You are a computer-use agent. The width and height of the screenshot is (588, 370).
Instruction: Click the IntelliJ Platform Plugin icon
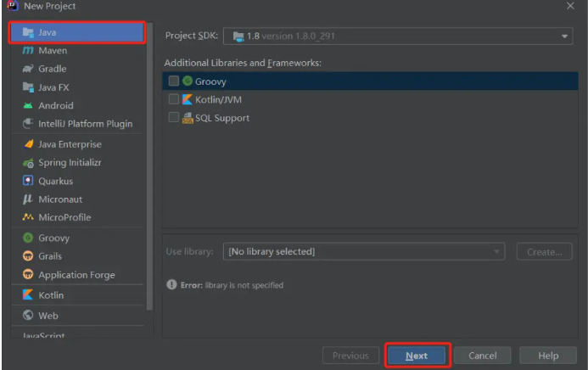tap(28, 123)
